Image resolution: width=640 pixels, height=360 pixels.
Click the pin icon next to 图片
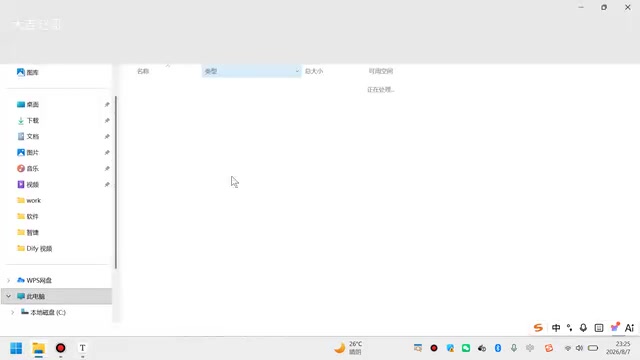click(x=107, y=152)
